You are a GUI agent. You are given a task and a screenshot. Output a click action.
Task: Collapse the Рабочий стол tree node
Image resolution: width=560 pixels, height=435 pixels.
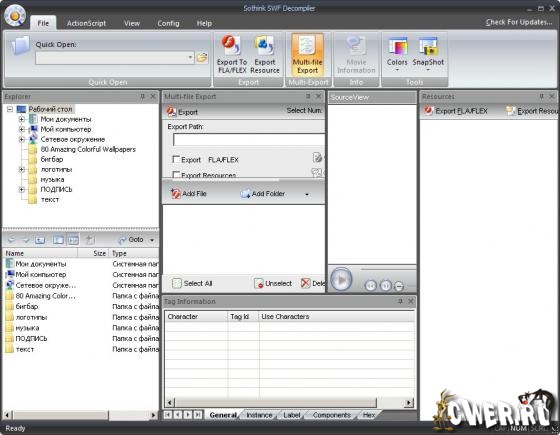pos(10,109)
